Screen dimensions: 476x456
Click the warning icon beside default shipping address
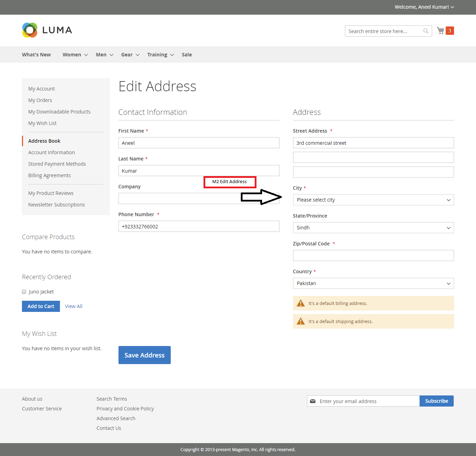[300, 321]
